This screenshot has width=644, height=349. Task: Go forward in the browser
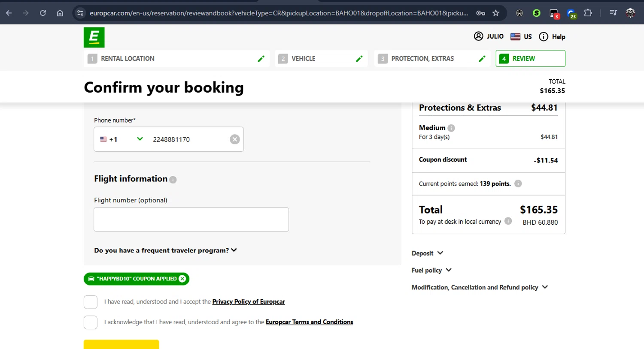[26, 13]
